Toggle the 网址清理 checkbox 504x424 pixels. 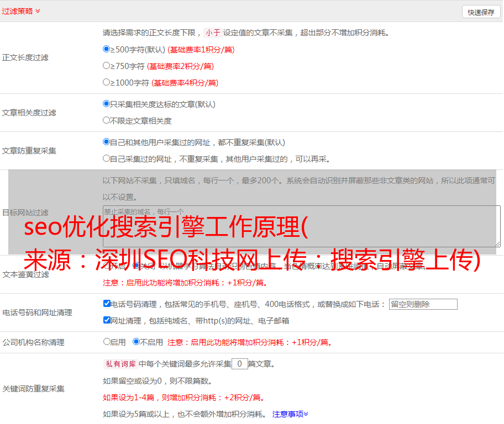(x=107, y=320)
